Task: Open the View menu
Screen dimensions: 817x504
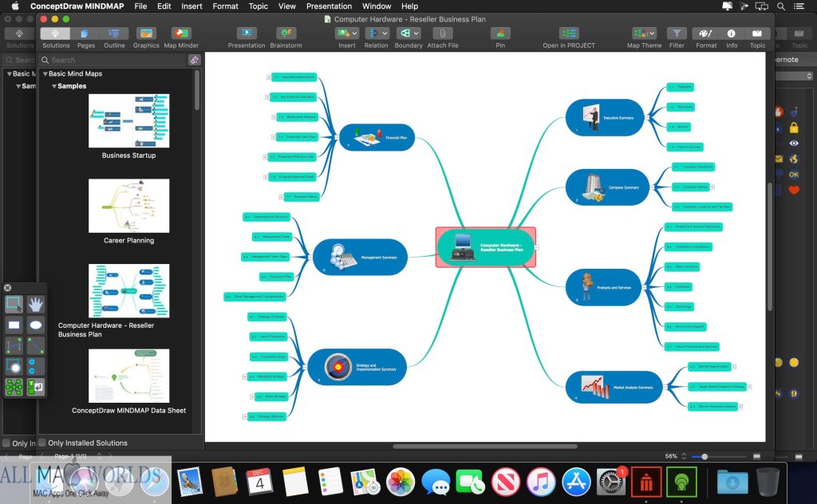Action: pyautogui.click(x=286, y=6)
